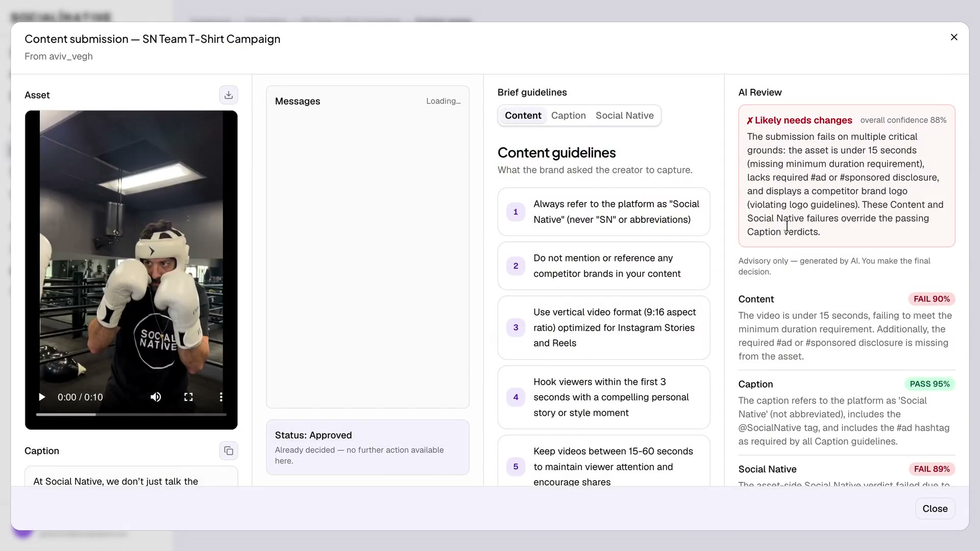The image size is (980, 551).
Task: Click the overall confidence 88% label
Action: 903,120
